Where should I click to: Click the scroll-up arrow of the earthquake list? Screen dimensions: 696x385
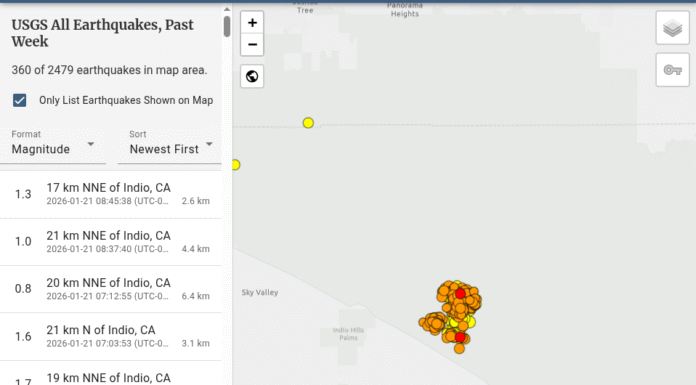pos(227,9)
